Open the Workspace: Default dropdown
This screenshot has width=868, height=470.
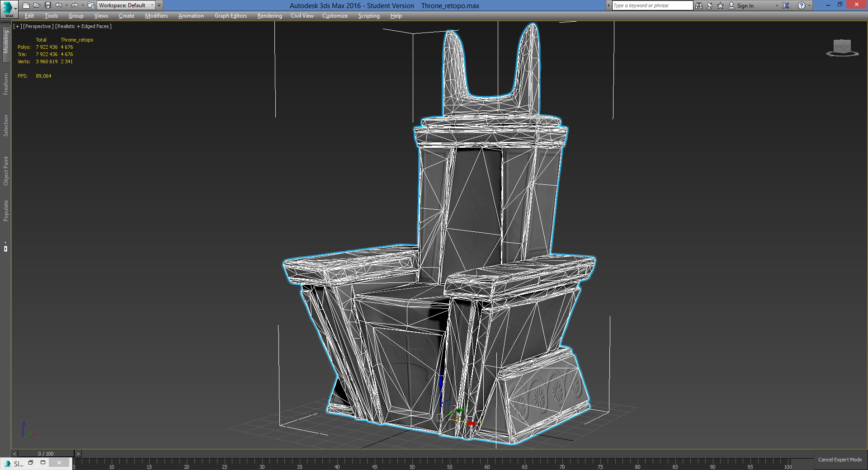pos(126,5)
